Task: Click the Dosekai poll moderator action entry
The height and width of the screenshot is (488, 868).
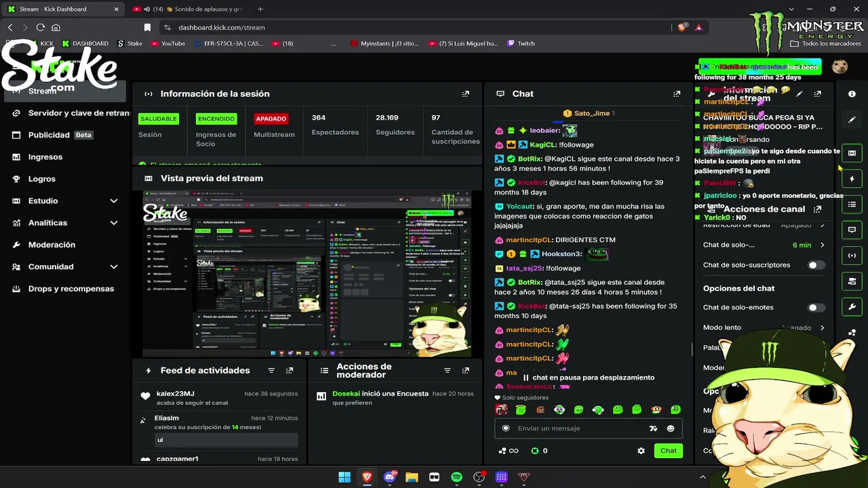Action: 397,398
